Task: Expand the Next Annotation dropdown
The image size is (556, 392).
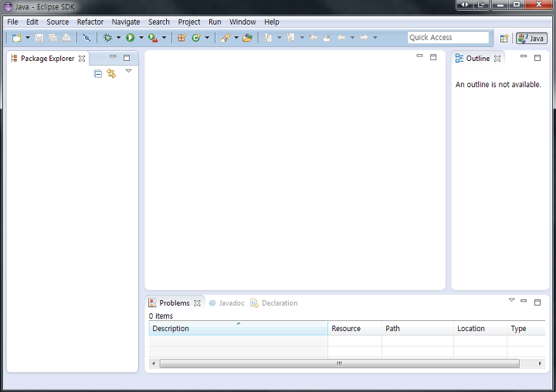Action: pyautogui.click(x=280, y=38)
